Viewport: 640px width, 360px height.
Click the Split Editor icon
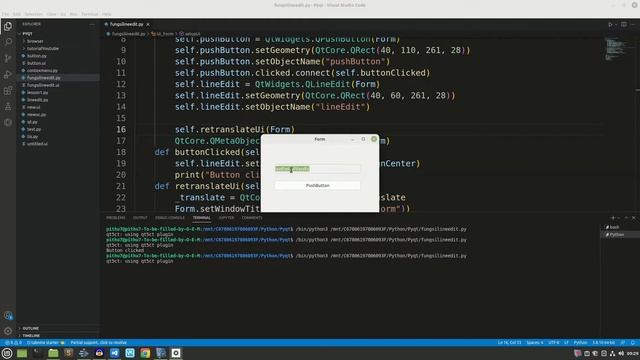624,24
